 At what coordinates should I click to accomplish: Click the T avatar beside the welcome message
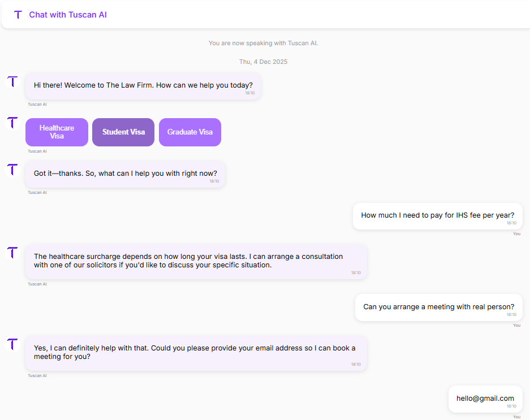tap(12, 82)
